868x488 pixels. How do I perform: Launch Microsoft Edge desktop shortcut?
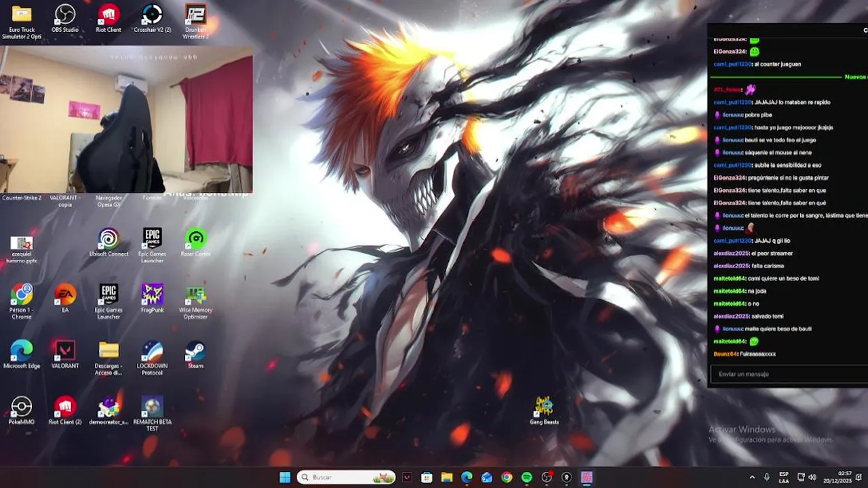[x=22, y=354]
